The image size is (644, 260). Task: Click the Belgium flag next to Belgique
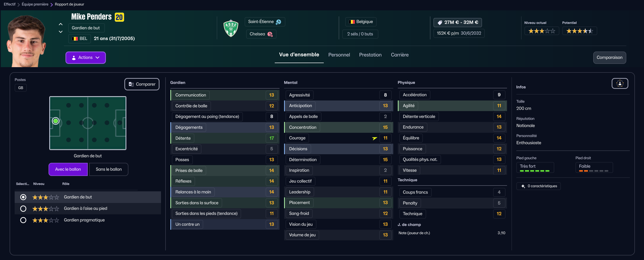pos(352,22)
